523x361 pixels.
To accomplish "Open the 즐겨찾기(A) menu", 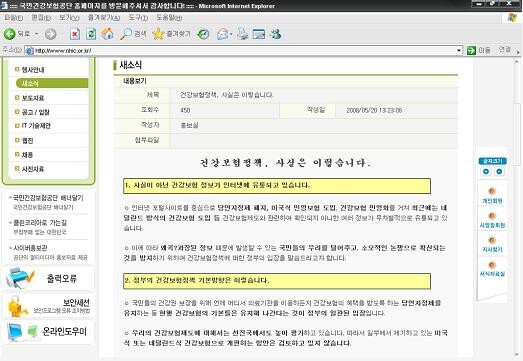I will click(x=104, y=18).
